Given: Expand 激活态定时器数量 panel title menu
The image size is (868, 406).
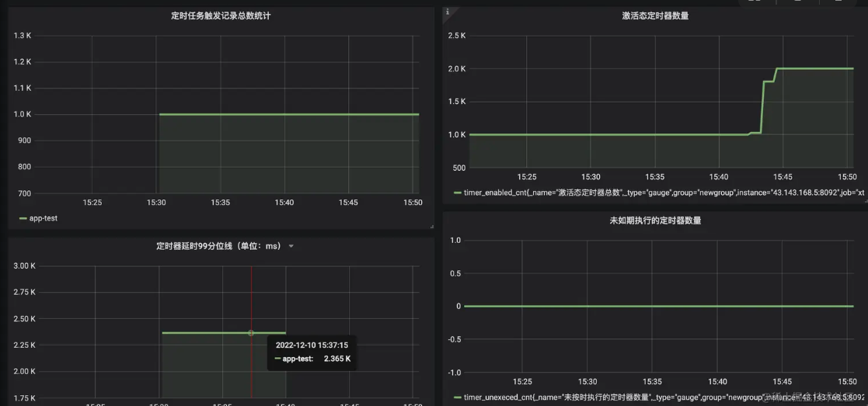Looking at the screenshot, I should click(655, 16).
